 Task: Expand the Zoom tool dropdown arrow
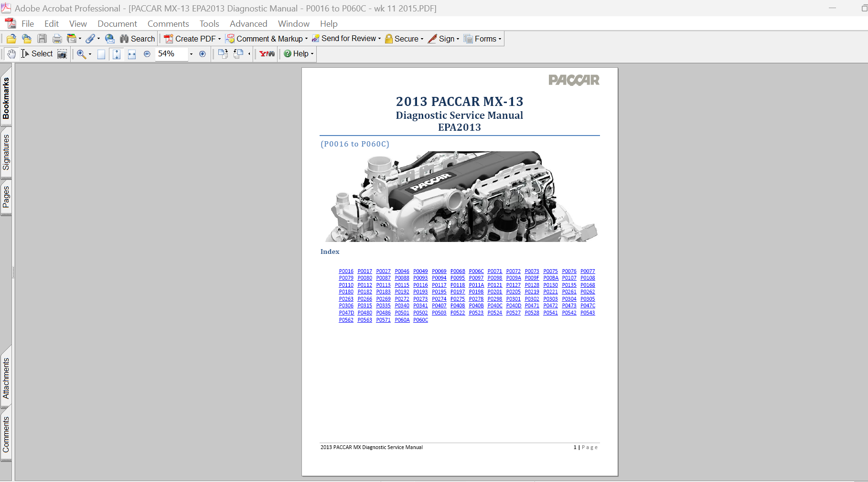tap(90, 54)
